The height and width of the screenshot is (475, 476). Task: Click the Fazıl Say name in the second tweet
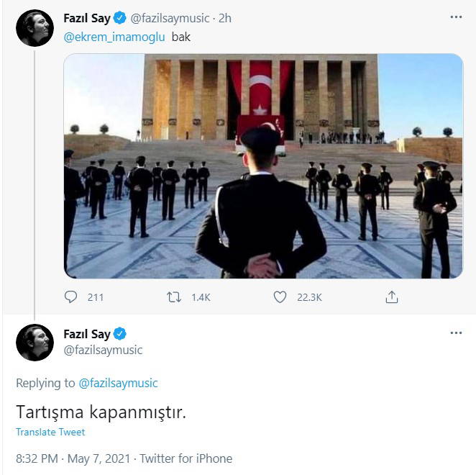click(x=87, y=334)
